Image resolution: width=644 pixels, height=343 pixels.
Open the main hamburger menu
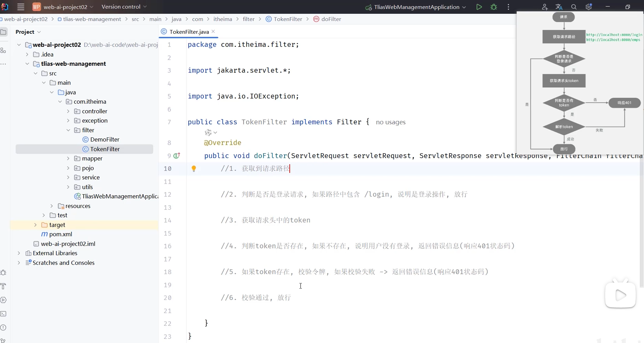21,7
